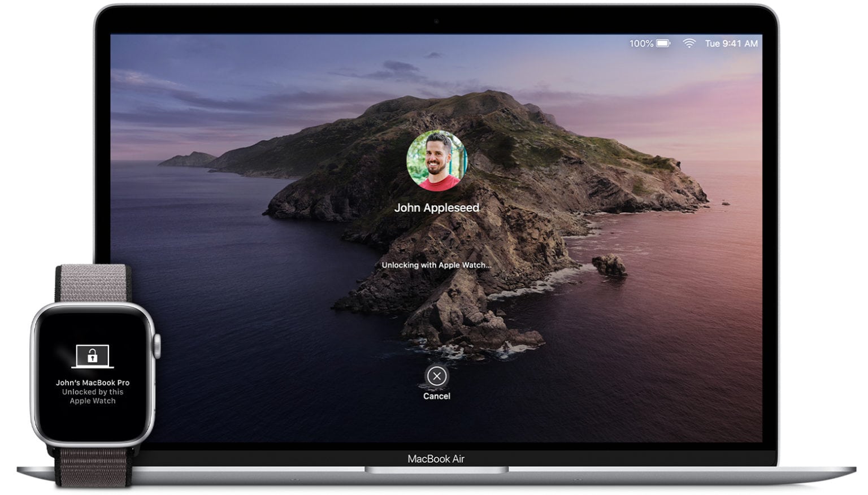The image size is (868, 495).
Task: Open the Tue 9:41 AM clock
Action: click(731, 44)
